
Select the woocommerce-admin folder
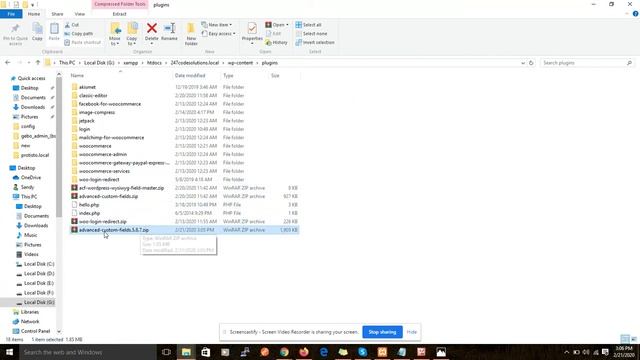103,154
